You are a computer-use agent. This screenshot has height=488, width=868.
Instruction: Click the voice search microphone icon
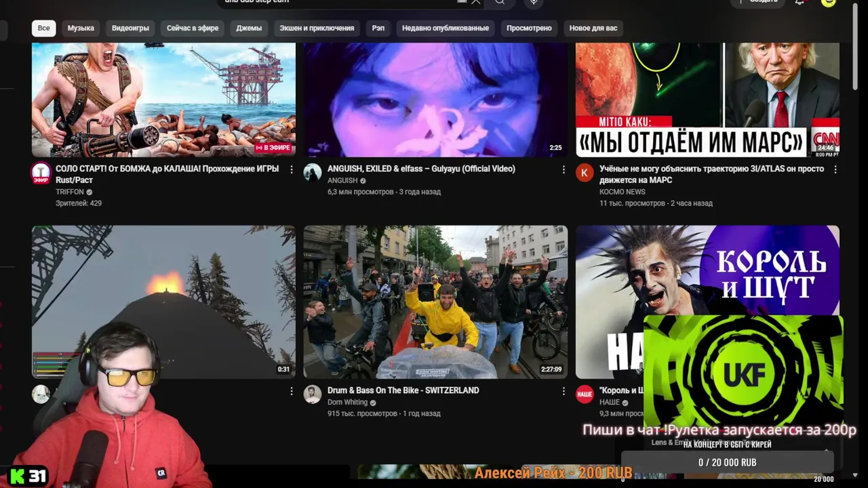534,2
